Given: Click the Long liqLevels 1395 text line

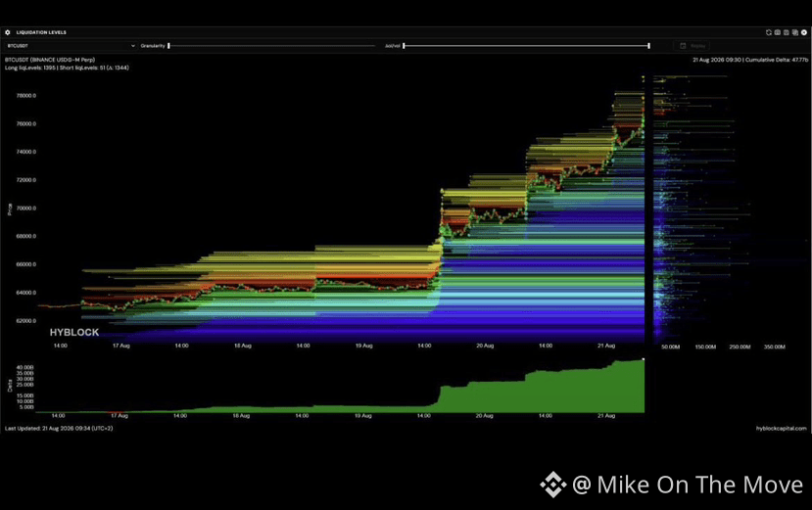Looking at the screenshot, I should (67, 68).
